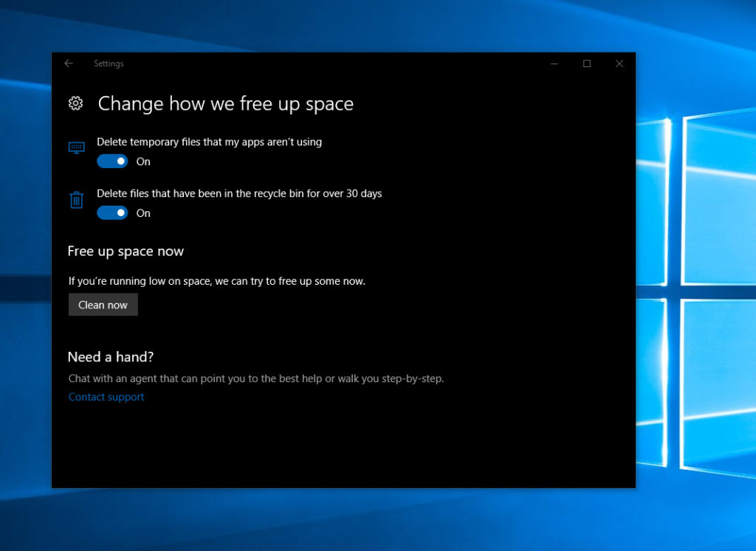Minimize the Settings window
This screenshot has width=756, height=551.
click(554, 63)
